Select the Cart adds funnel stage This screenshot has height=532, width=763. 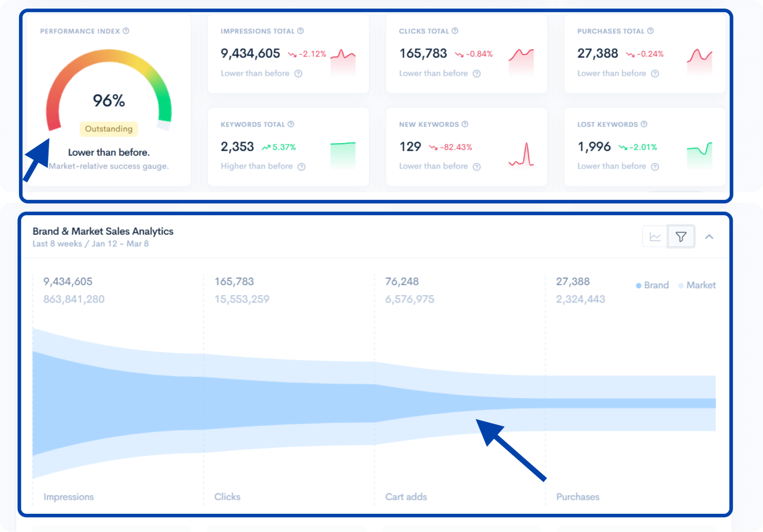point(406,497)
